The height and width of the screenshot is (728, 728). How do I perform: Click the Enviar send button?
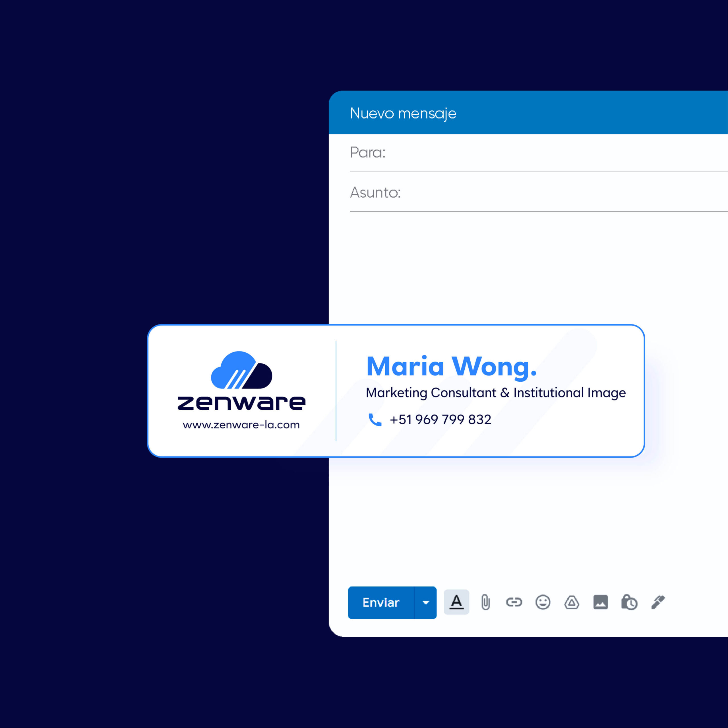tap(380, 603)
